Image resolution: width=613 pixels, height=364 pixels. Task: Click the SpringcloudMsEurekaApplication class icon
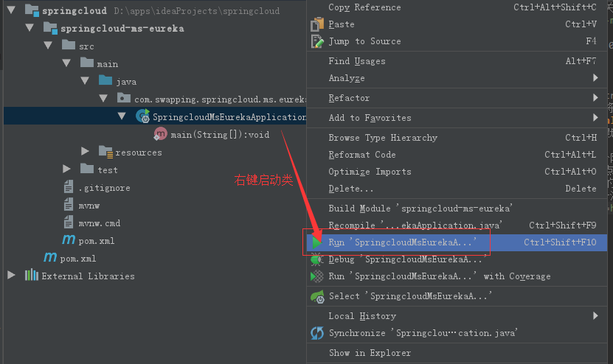click(x=142, y=116)
